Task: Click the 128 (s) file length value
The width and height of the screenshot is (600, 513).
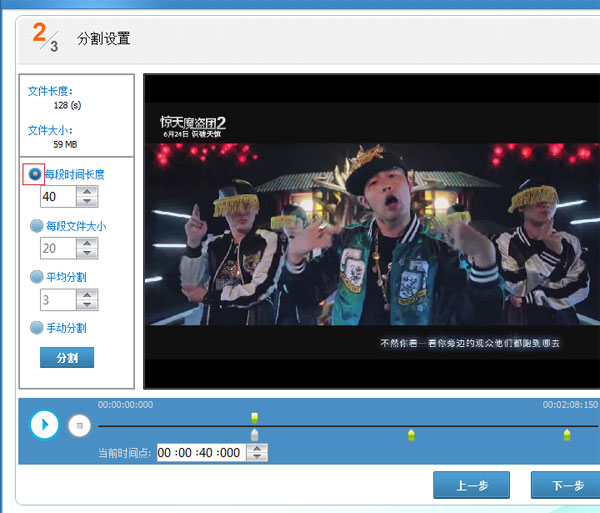Action: pyautogui.click(x=67, y=105)
